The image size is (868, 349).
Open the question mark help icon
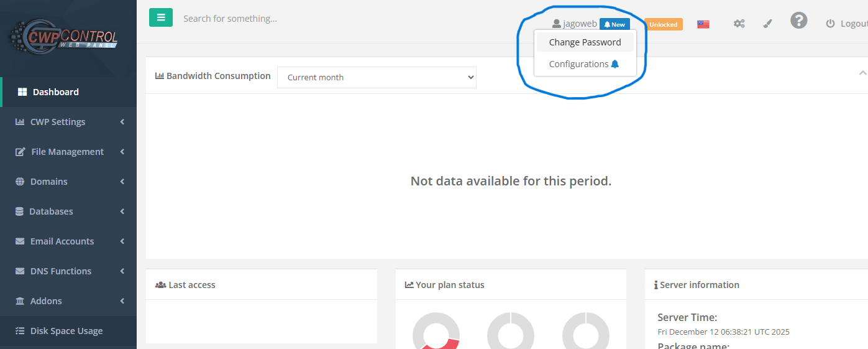click(798, 21)
